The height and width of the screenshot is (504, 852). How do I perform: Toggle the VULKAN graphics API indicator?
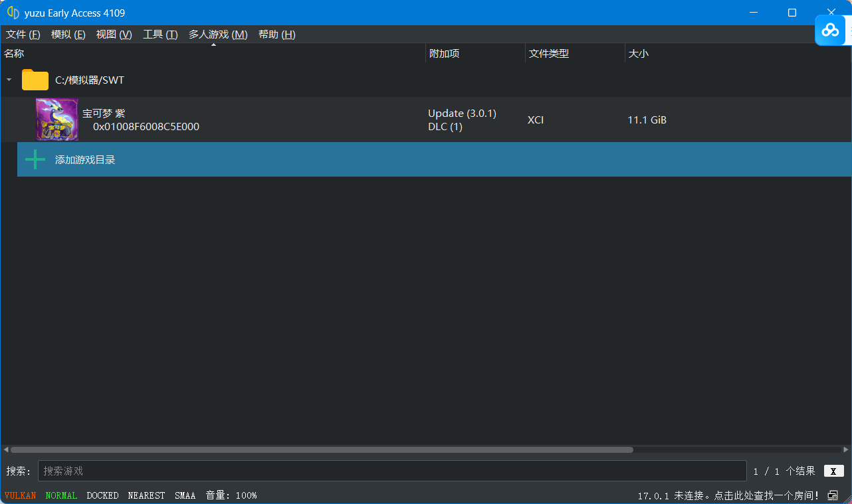[21, 495]
